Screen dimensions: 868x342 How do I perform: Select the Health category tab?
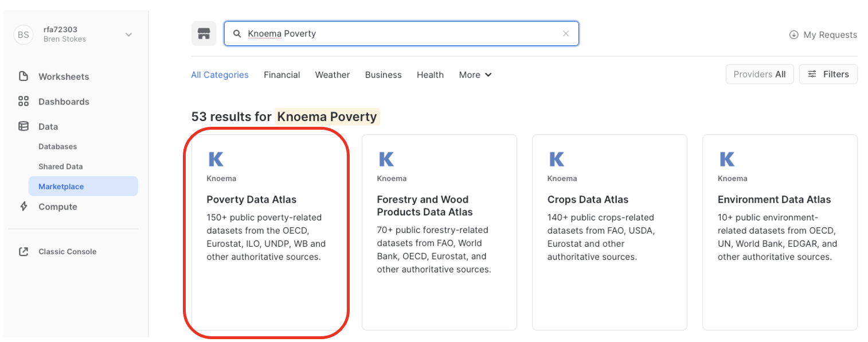(430, 75)
